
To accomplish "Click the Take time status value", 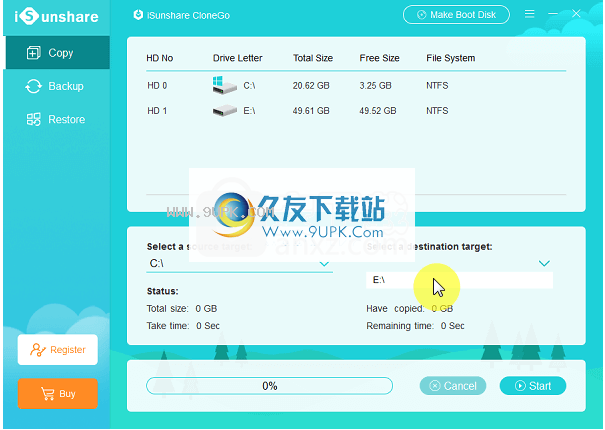I will coord(208,326).
